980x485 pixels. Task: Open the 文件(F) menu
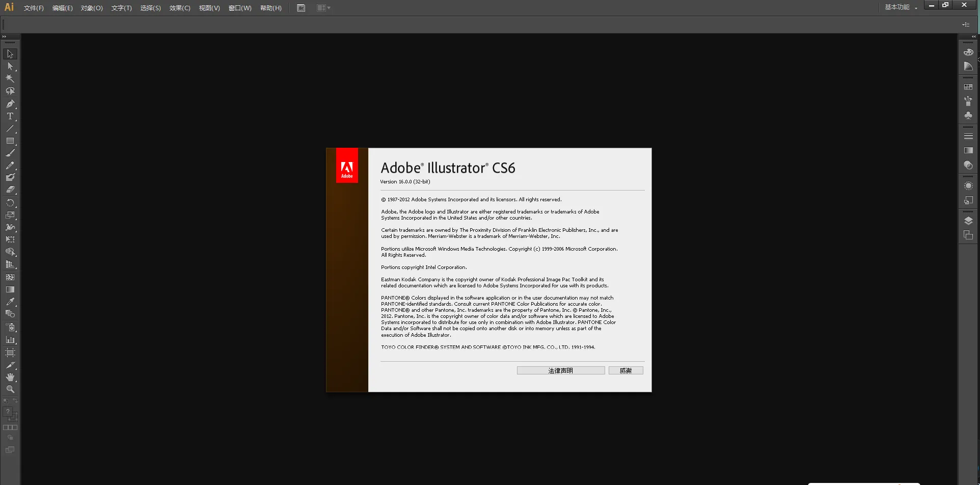[x=34, y=8]
